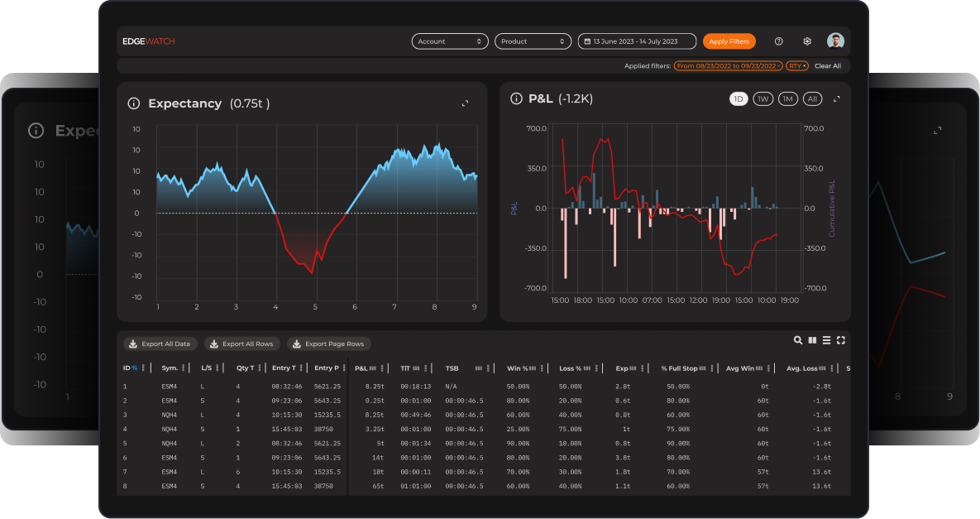This screenshot has height=519, width=980.
Task: Click the table search magnifier icon
Action: (x=798, y=340)
